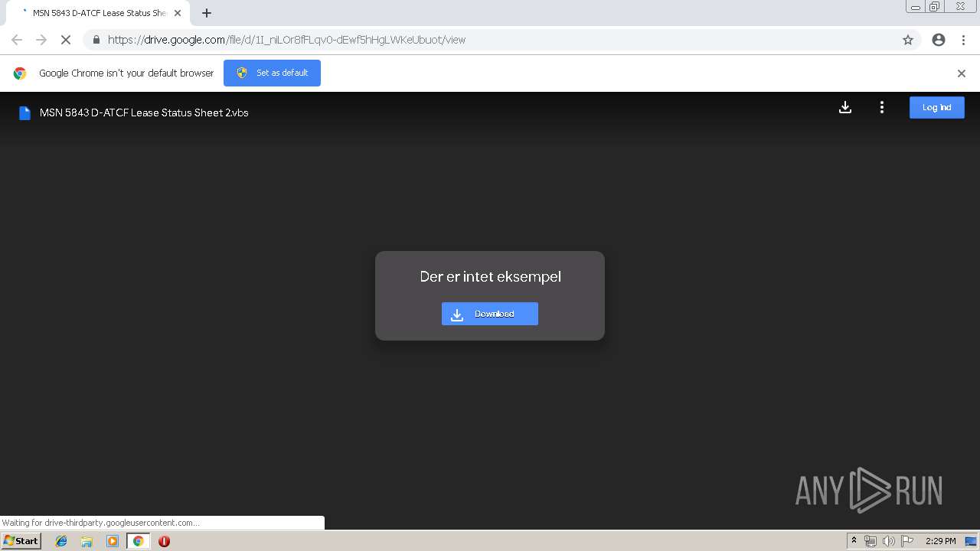The height and width of the screenshot is (551, 980).
Task: Open Windows Explorer folder from taskbar
Action: point(87,541)
